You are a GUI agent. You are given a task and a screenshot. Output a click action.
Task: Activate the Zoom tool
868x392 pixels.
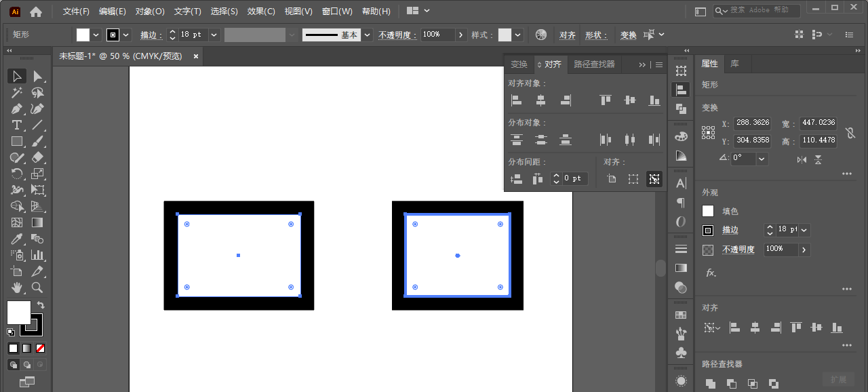click(38, 288)
